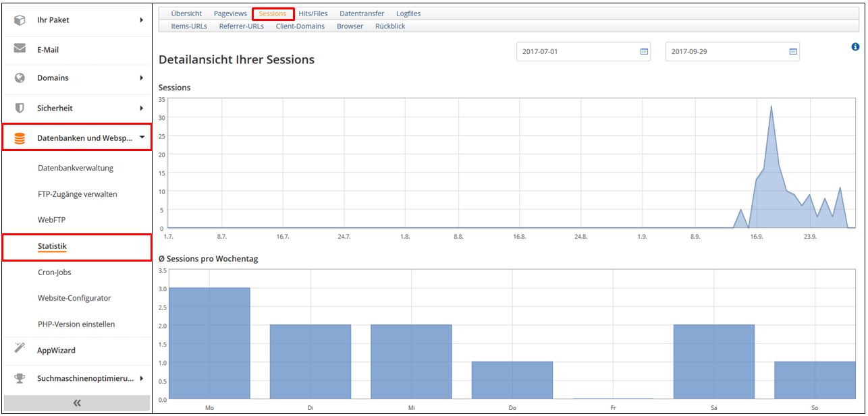Click the package box icon beside Ihr Paket
The height and width of the screenshot is (416, 868).
point(20,20)
